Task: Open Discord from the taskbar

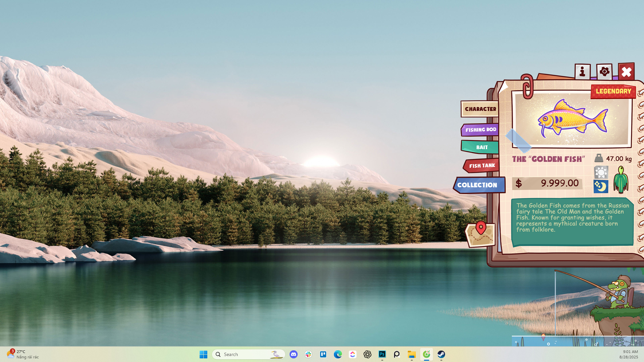Action: [293, 354]
